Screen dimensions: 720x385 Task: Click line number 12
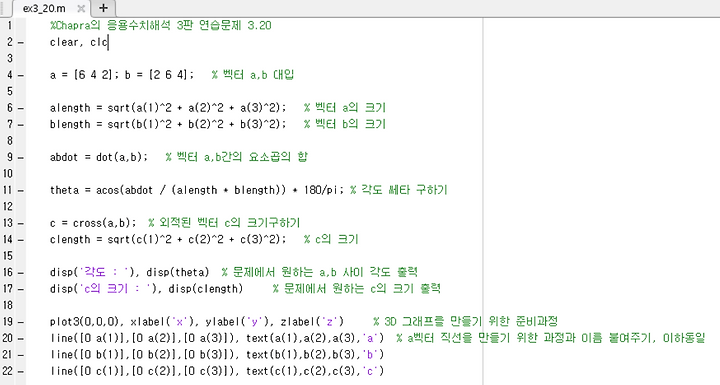point(8,206)
